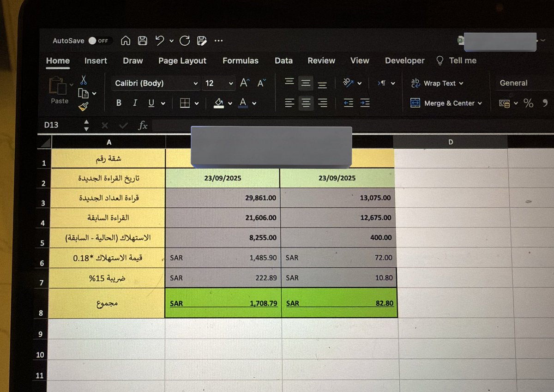Click the Copy icon
The width and height of the screenshot is (554, 392).
coord(83,93)
